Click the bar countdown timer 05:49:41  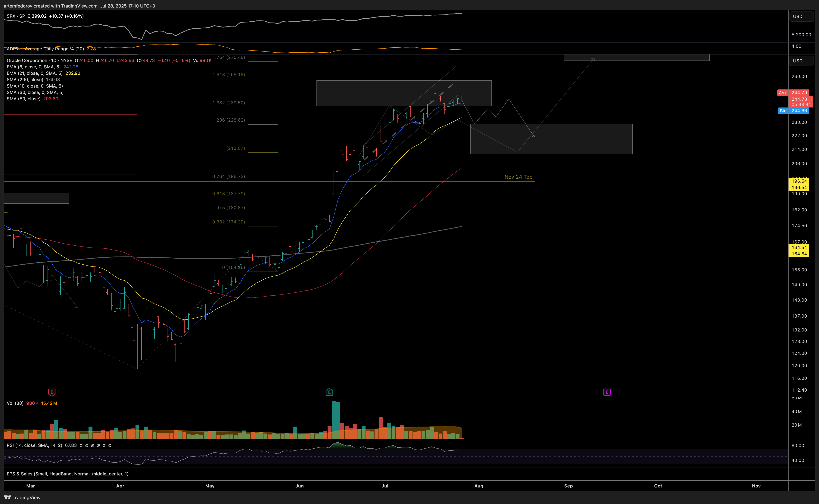[801, 104]
